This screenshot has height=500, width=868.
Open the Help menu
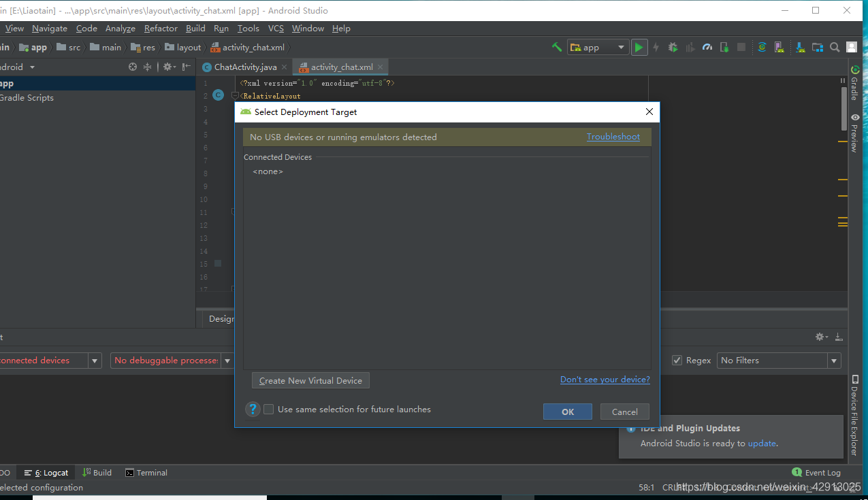coord(341,29)
